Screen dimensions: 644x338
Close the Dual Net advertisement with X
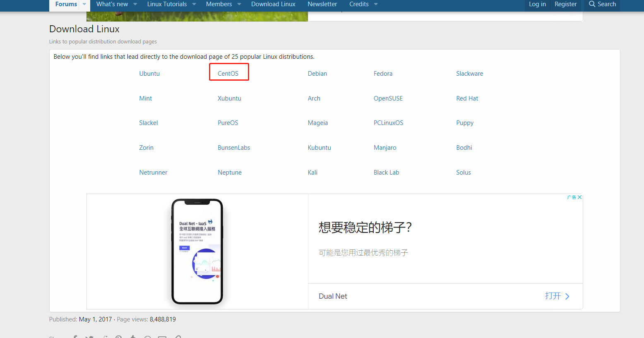(580, 197)
